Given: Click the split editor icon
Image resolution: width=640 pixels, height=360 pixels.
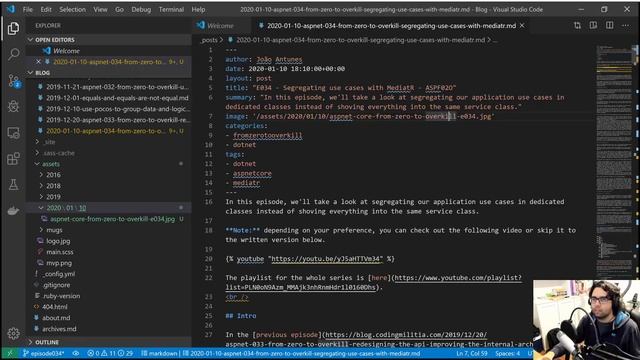Looking at the screenshot, I should pyautogui.click(x=609, y=26).
